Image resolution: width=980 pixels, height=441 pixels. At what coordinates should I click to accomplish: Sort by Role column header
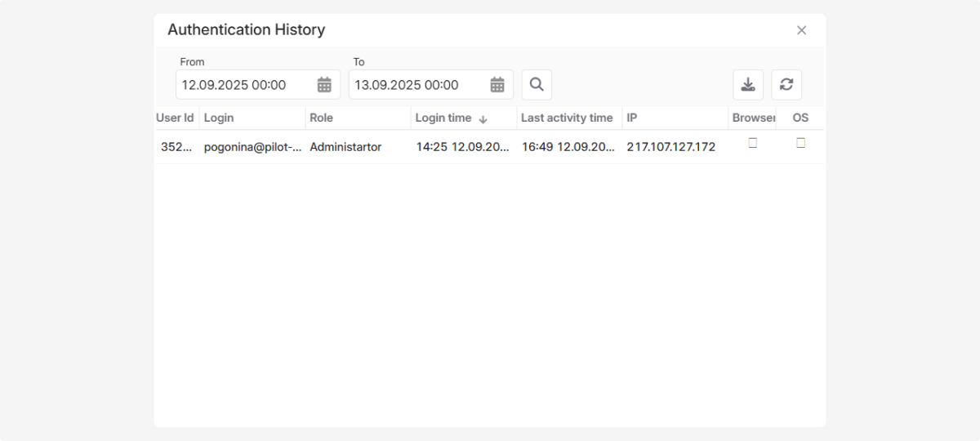pyautogui.click(x=321, y=118)
